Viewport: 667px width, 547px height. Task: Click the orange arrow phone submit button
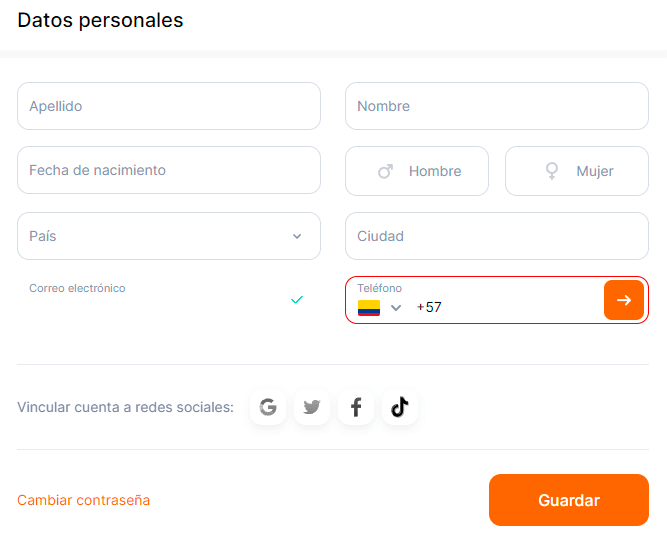pyautogui.click(x=624, y=300)
